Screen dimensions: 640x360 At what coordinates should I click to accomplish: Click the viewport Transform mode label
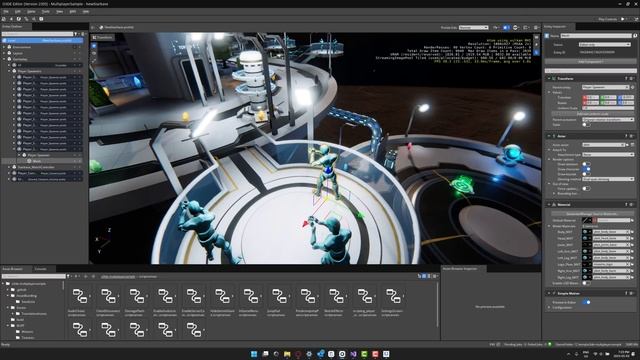point(102,37)
